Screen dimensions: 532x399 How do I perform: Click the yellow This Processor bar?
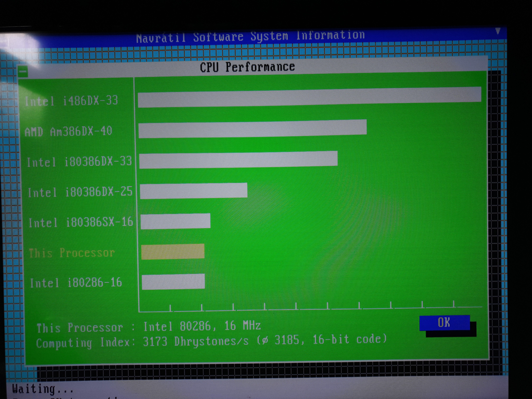pyautogui.click(x=173, y=252)
